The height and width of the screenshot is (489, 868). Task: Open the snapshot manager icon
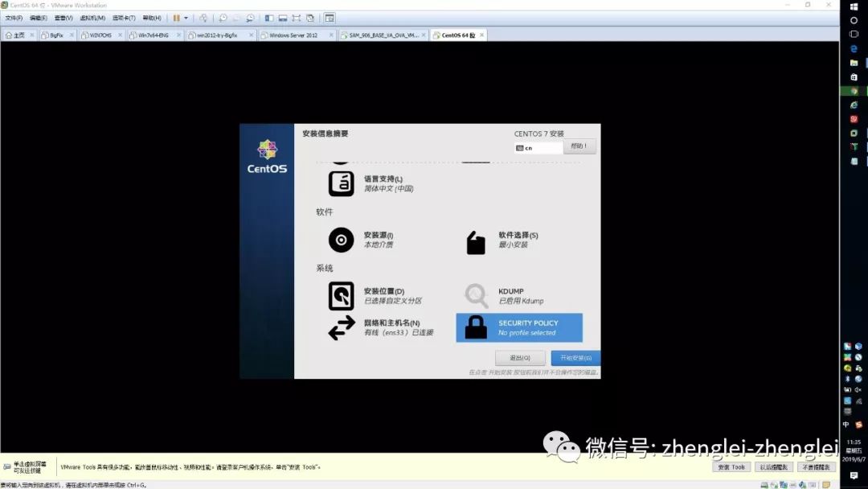point(250,18)
